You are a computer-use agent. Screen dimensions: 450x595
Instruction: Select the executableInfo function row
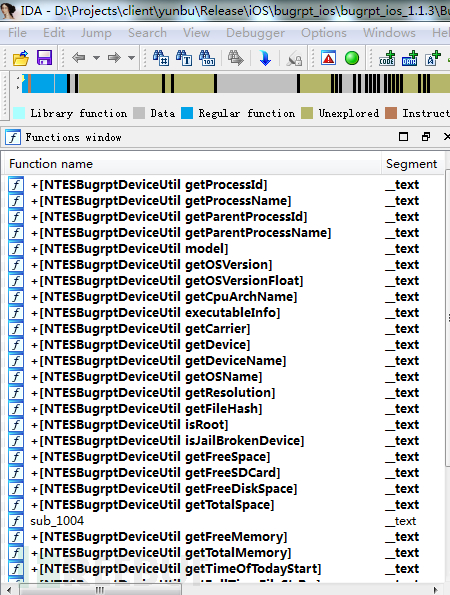(x=224, y=313)
